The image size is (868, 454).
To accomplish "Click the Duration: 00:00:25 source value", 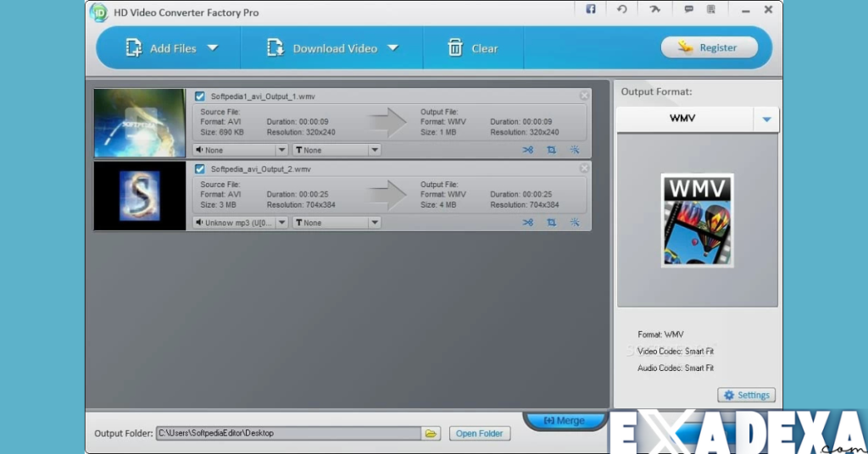I will 298,194.
